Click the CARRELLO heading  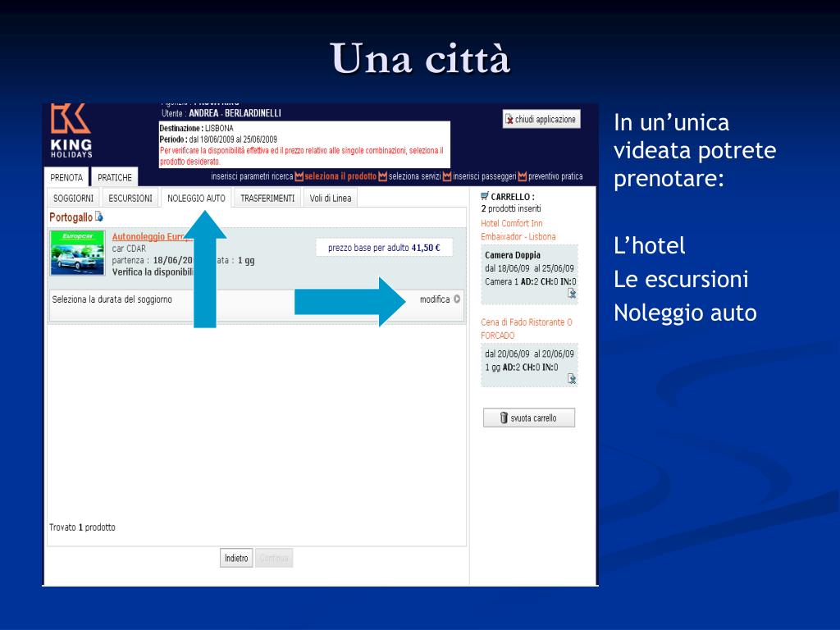(x=513, y=197)
